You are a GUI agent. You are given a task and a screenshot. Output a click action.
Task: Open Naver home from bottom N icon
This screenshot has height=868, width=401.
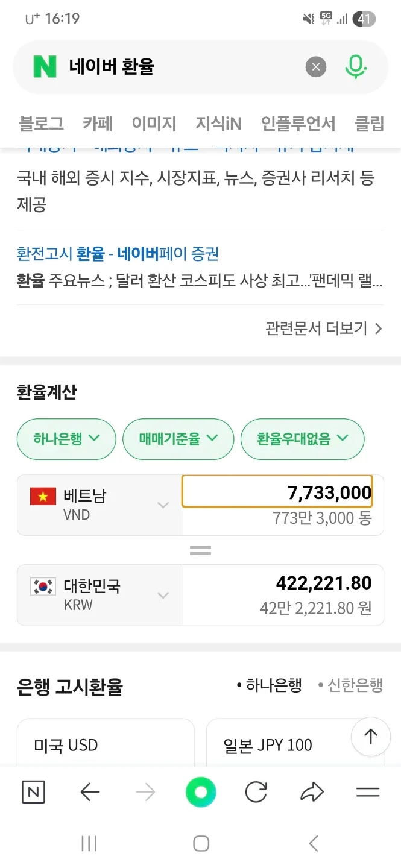(33, 792)
